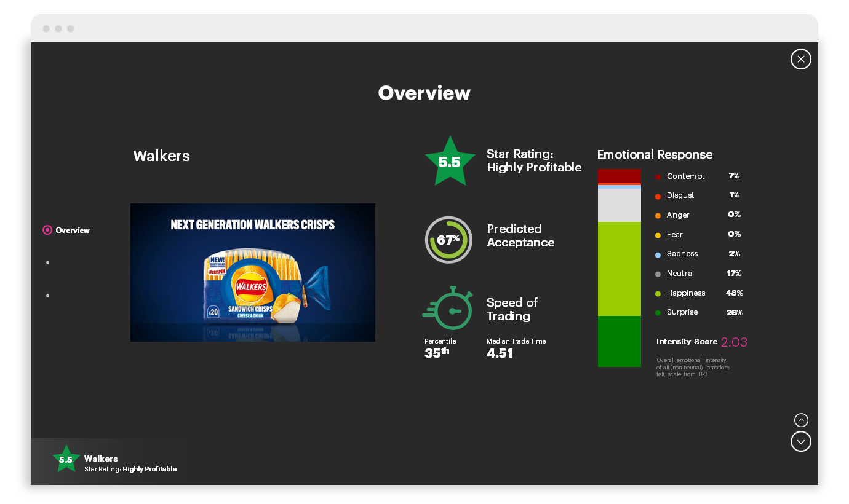This screenshot has width=849, height=504.
Task: Click the small 5.5 star in footer bar
Action: click(66, 459)
